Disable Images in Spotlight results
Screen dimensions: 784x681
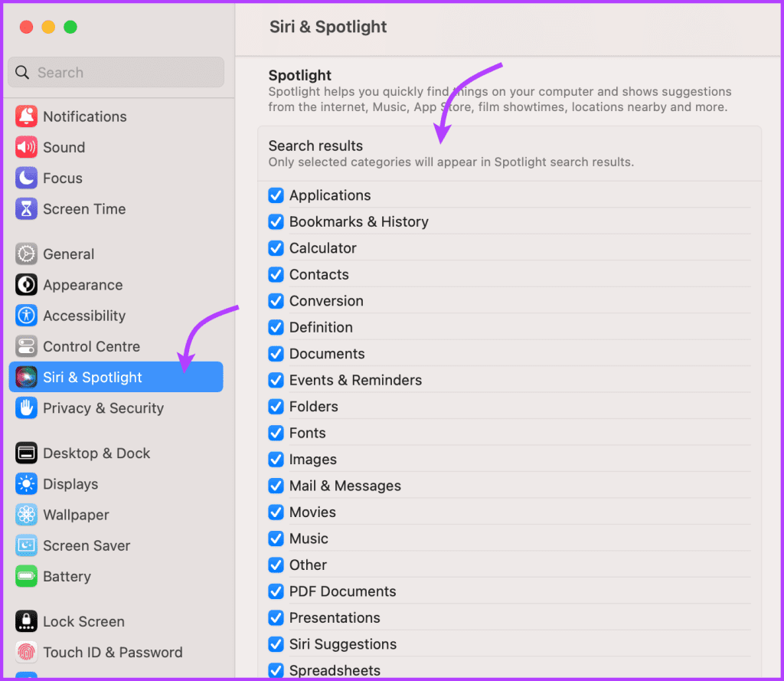coord(276,460)
